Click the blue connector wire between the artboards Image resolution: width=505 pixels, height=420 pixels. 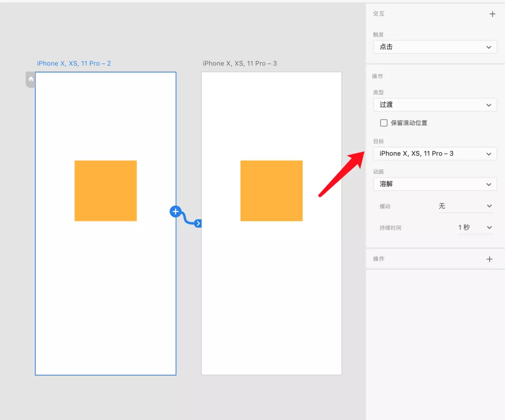[186, 219]
